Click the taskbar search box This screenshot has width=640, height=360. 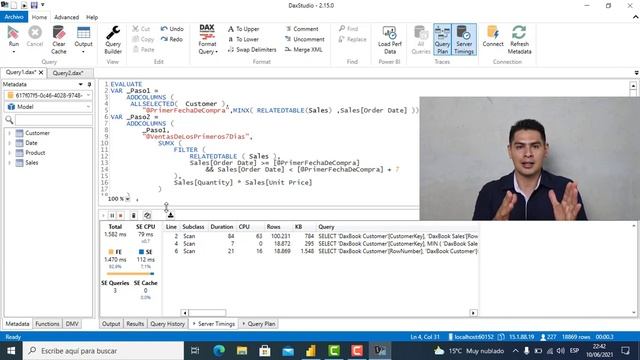pos(103,351)
